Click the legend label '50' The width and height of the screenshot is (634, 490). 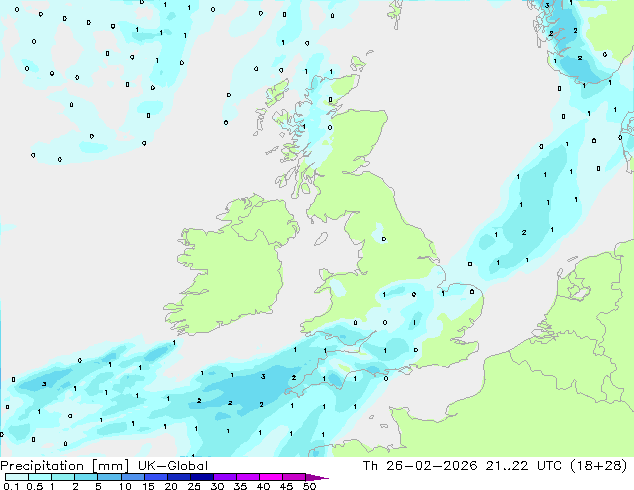coord(310,486)
